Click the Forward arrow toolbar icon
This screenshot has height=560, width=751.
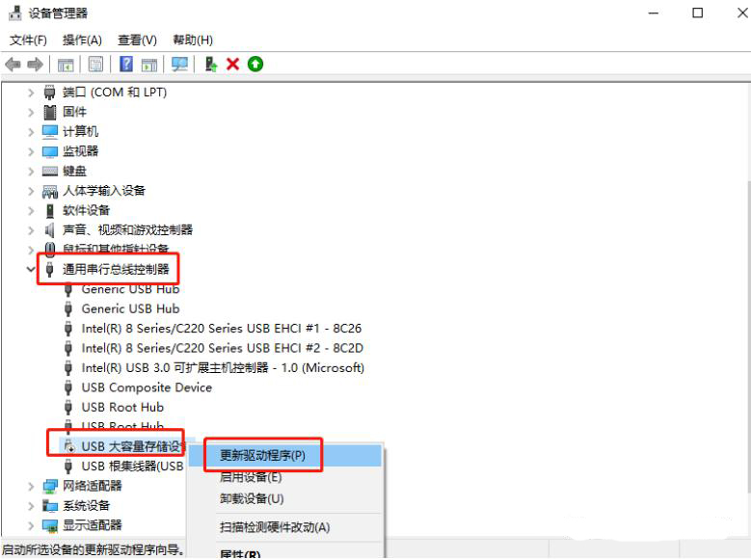click(x=35, y=65)
